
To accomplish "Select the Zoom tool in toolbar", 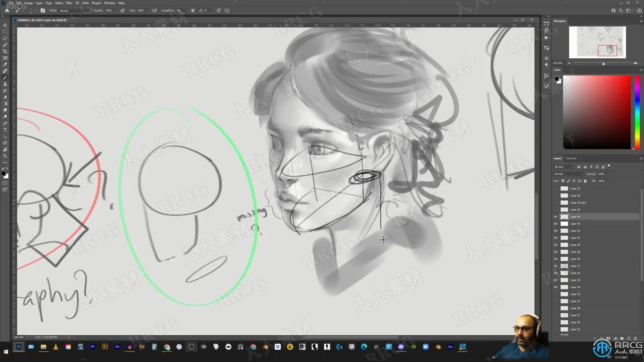I will [x=5, y=156].
